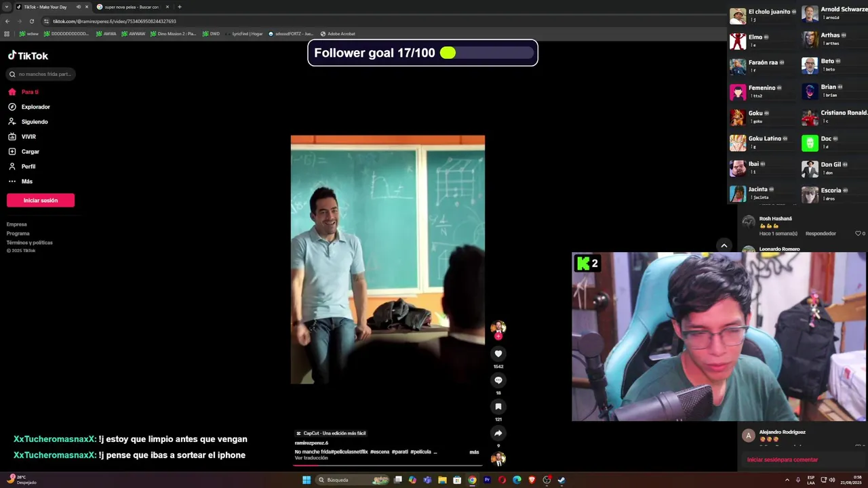Mute the TikTok tab audio icon

click(x=79, y=7)
